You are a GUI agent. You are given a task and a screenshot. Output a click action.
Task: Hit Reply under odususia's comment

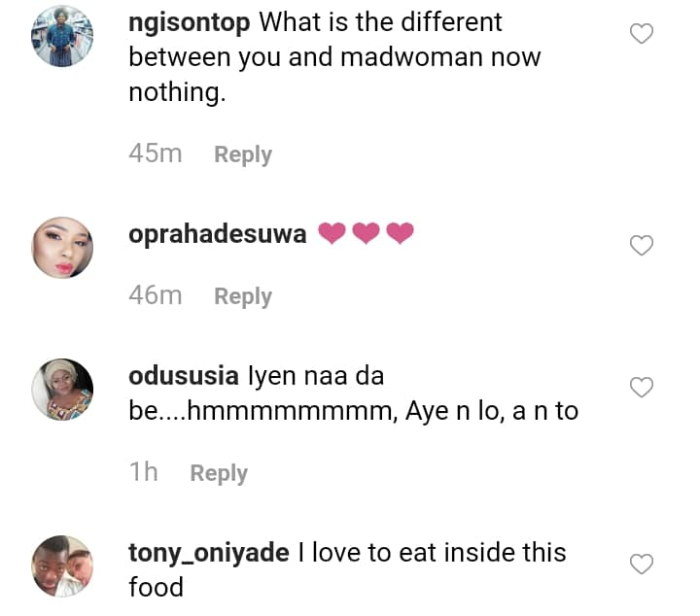tap(219, 473)
